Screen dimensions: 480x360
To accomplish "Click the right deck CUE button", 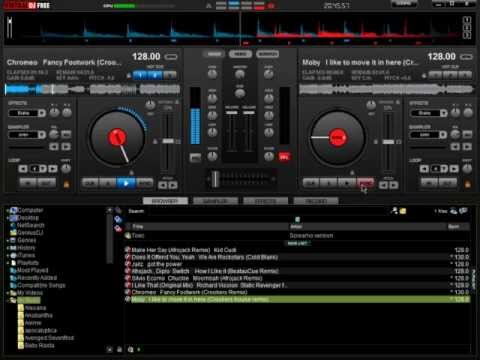I will pos(311,183).
